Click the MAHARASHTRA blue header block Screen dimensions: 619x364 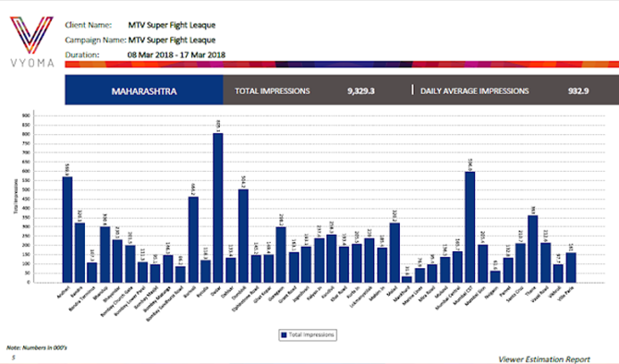144,90
